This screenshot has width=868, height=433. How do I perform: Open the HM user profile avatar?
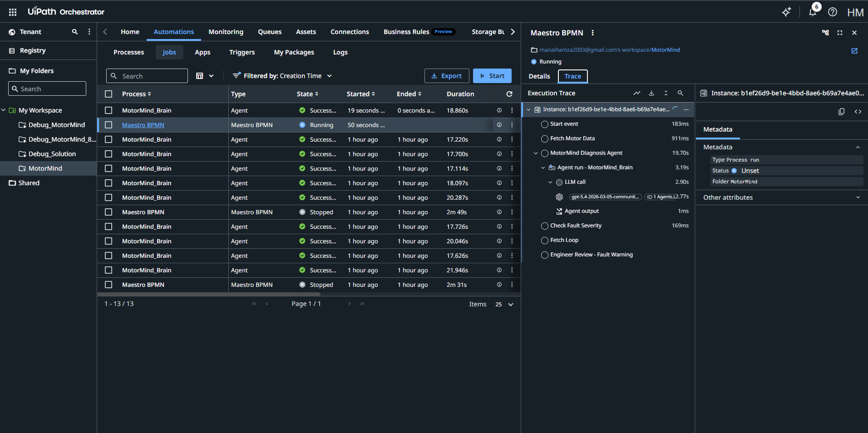[x=855, y=13]
